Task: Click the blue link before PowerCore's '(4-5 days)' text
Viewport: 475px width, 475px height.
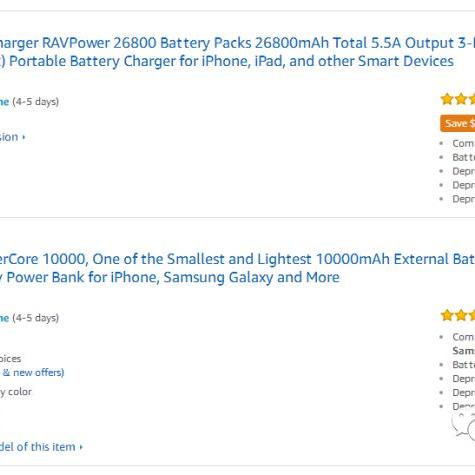Action: pos(4,318)
